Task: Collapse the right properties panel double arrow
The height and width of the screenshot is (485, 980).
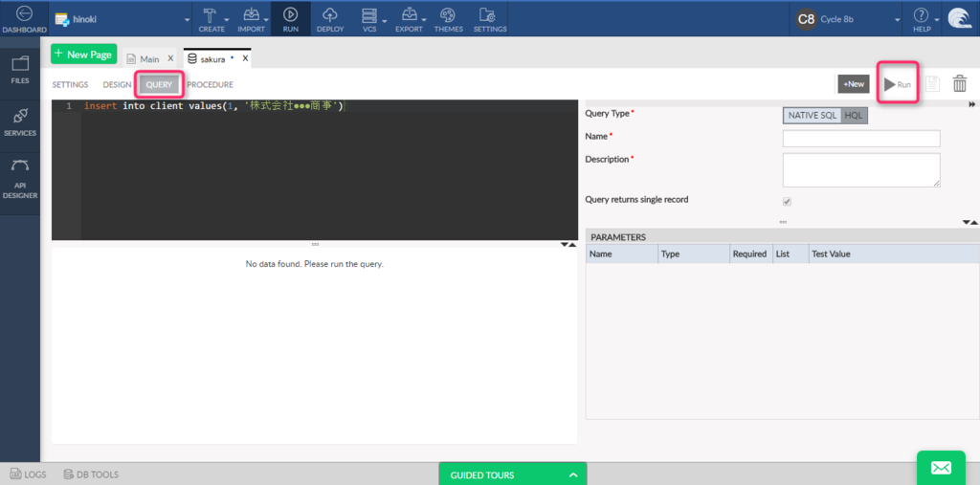Action: [x=972, y=103]
